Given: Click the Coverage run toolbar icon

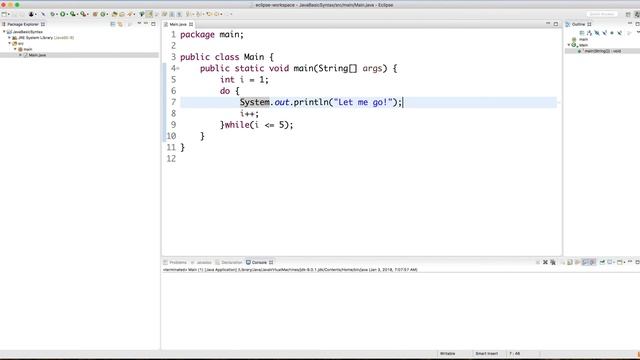Looking at the screenshot, I should [73, 14].
